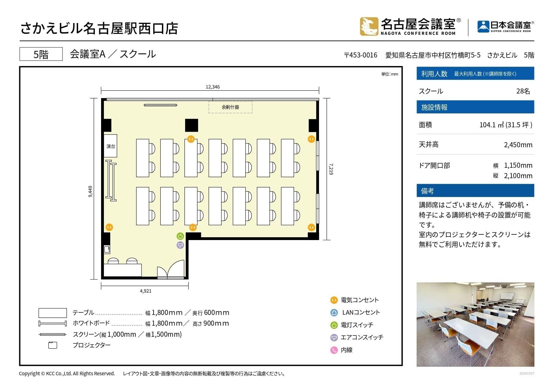Expand the 備考 remarks section
This screenshot has width=554, height=392.
tap(475, 190)
